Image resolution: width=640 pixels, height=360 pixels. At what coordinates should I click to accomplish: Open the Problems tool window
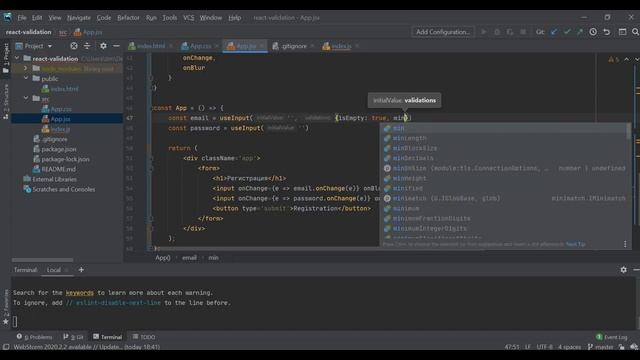click(34, 337)
